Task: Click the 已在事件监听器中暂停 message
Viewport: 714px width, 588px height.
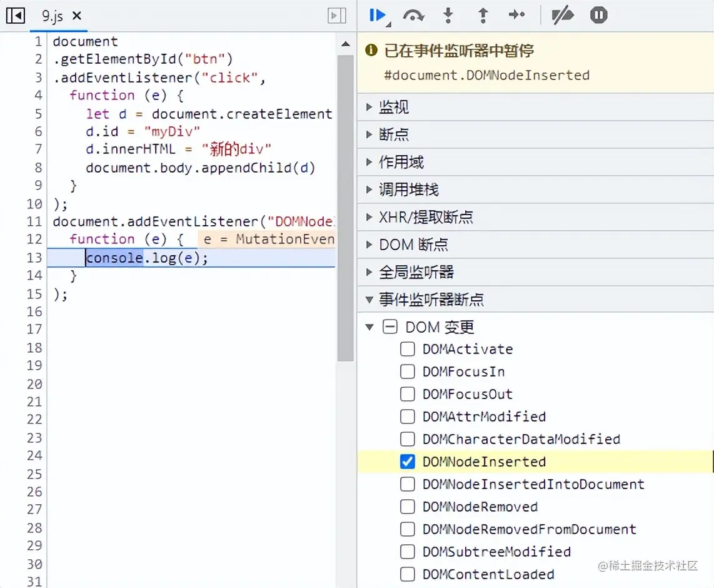Action: coord(459,50)
